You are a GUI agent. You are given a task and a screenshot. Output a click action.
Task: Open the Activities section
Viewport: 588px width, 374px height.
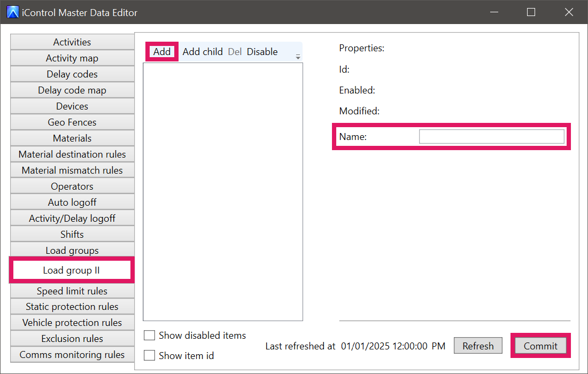(72, 42)
